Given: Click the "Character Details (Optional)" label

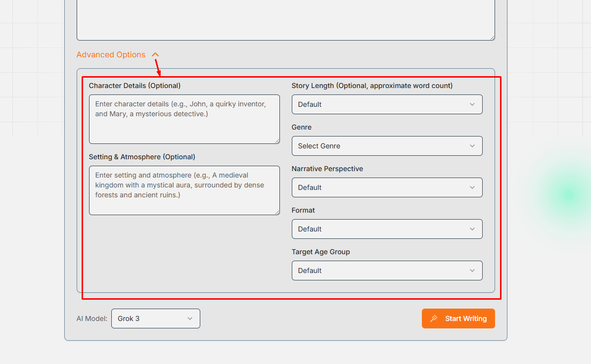Looking at the screenshot, I should coord(135,86).
